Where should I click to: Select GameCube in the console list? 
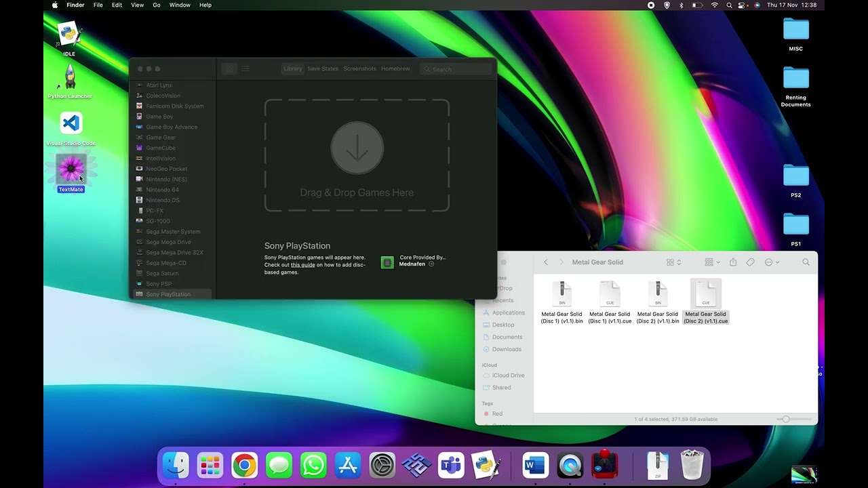click(x=161, y=148)
